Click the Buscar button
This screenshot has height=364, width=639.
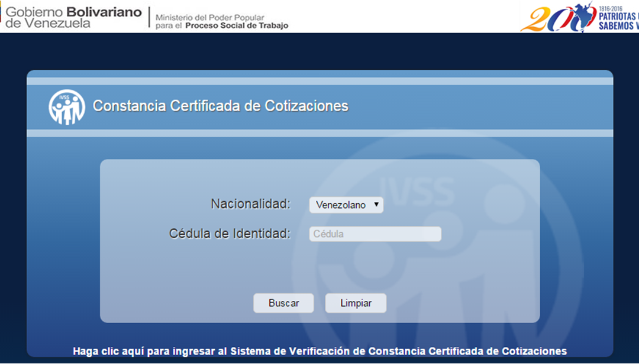pos(283,303)
